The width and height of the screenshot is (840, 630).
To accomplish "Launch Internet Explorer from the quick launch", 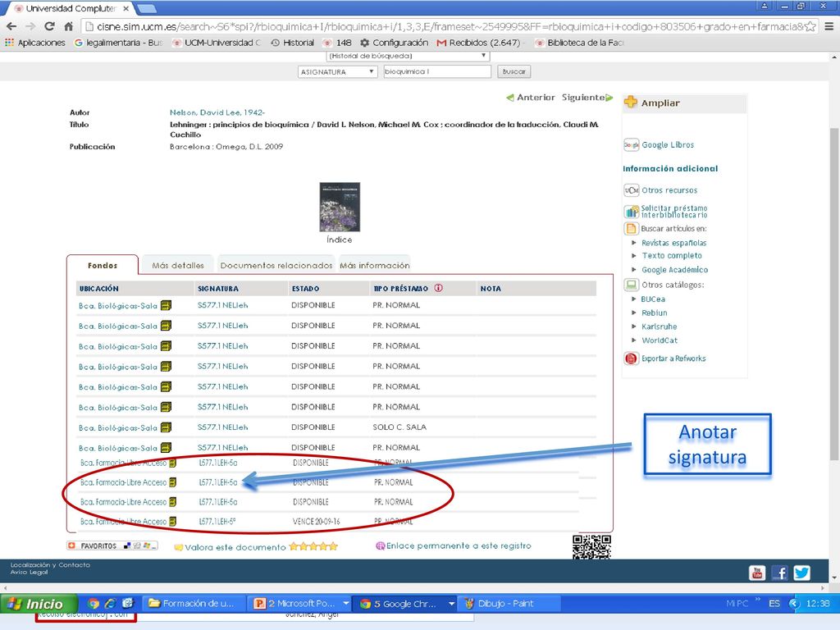I will click(111, 604).
